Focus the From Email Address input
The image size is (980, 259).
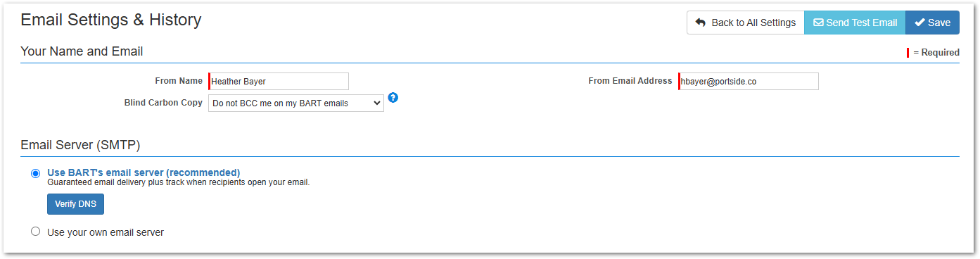click(749, 81)
